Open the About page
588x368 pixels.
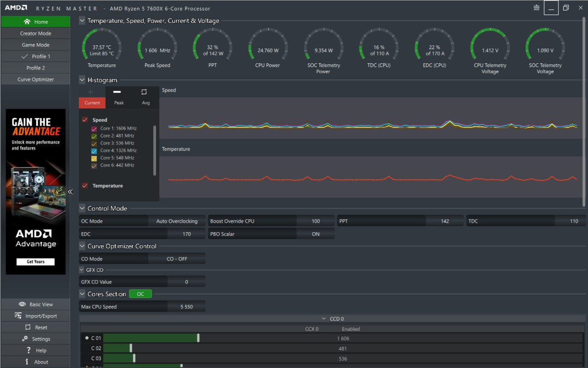click(x=35, y=362)
